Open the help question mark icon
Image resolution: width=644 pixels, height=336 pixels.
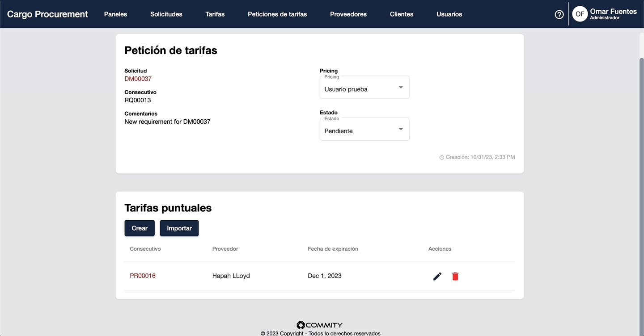(x=559, y=14)
